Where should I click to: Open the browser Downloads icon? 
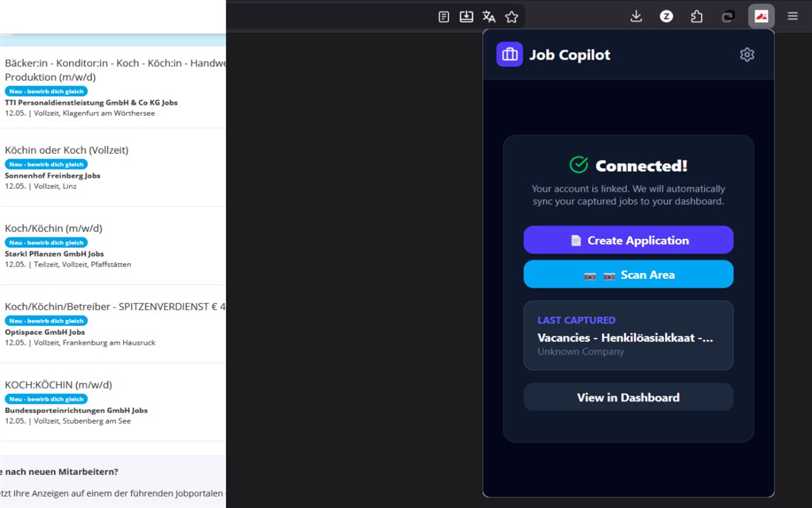pos(636,17)
